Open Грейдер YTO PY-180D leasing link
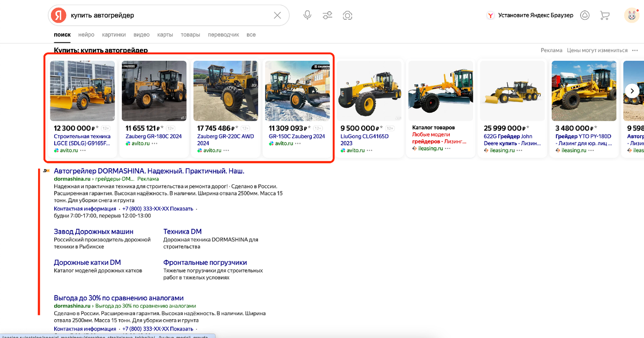 pyautogui.click(x=583, y=140)
